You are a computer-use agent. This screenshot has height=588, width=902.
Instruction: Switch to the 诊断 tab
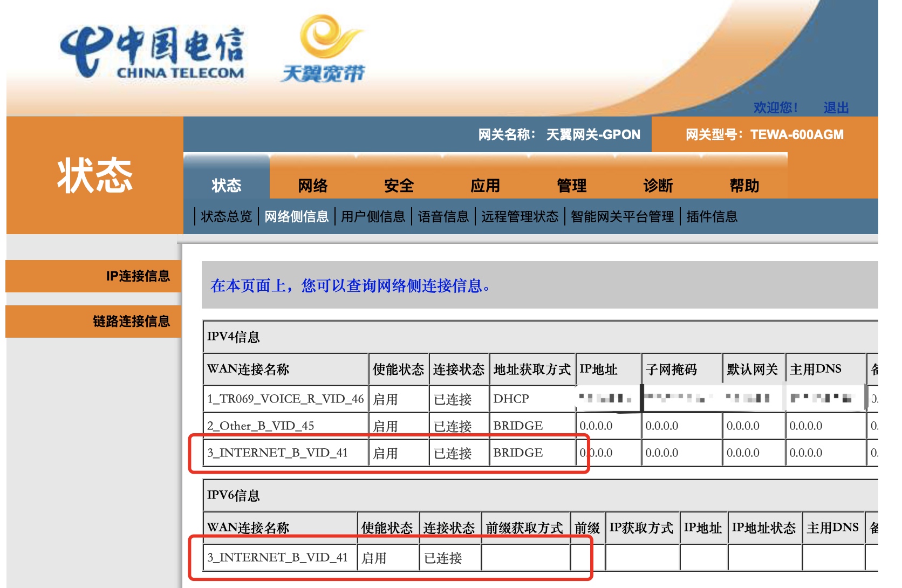[657, 185]
